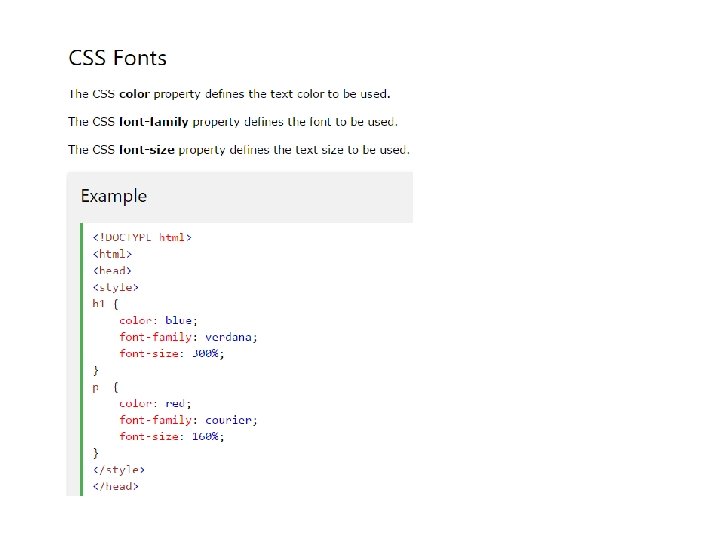Click the font-family: verdana declaration
Viewport: 720px width, 540px height.
pyautogui.click(x=188, y=337)
